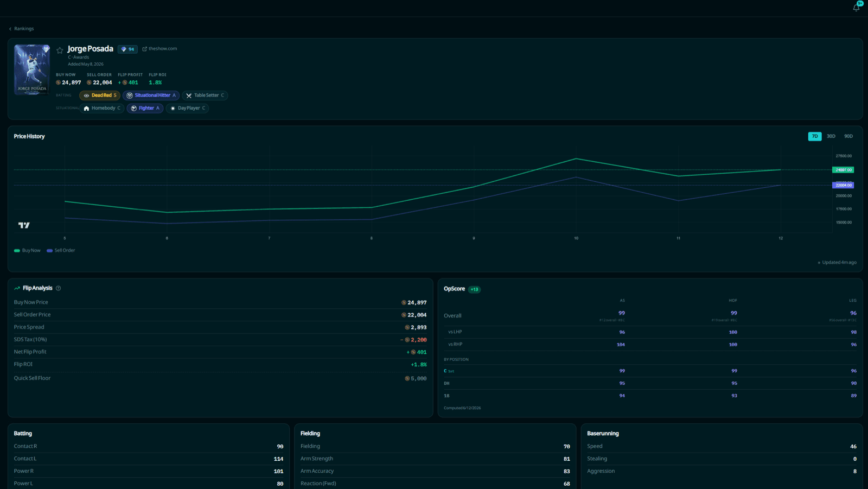Image resolution: width=868 pixels, height=489 pixels.
Task: Switch price history to 7D
Action: [x=815, y=136]
